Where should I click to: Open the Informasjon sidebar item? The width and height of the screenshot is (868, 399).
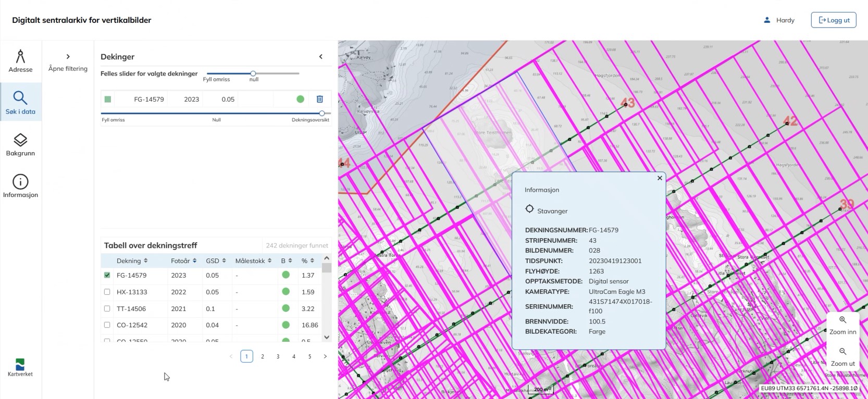[x=20, y=186]
